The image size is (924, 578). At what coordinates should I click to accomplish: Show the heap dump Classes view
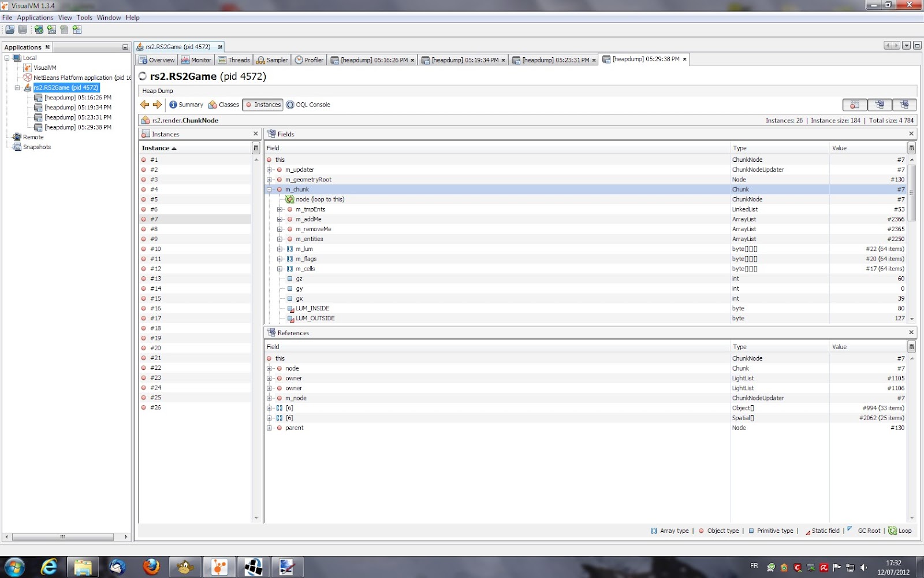pos(223,105)
